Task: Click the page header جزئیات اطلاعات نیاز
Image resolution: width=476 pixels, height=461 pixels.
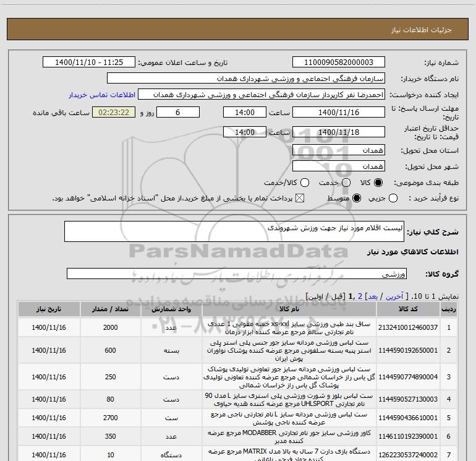Action: (x=422, y=30)
